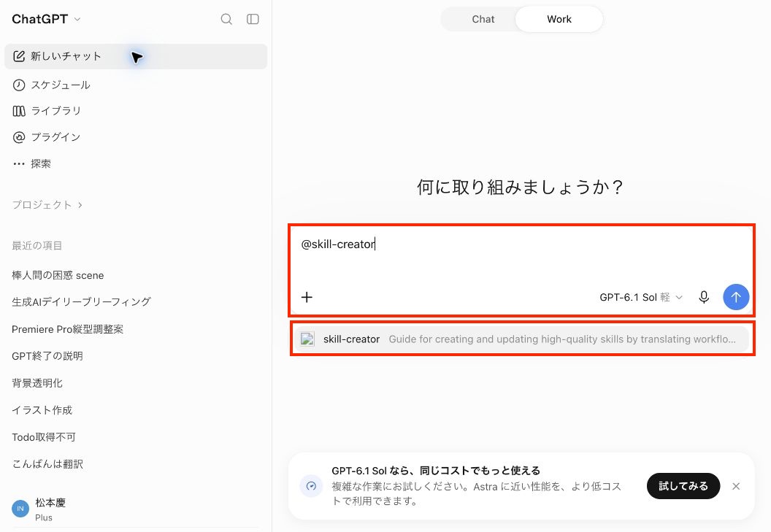Screen dimensions: 771x532
Task: Select the skill-creator suggestion row
Action: [521, 339]
